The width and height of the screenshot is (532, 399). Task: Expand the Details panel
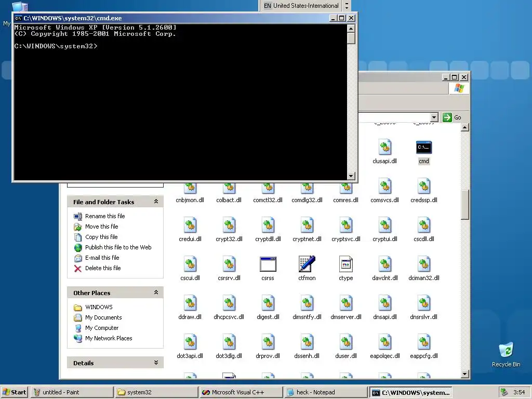[x=156, y=363]
